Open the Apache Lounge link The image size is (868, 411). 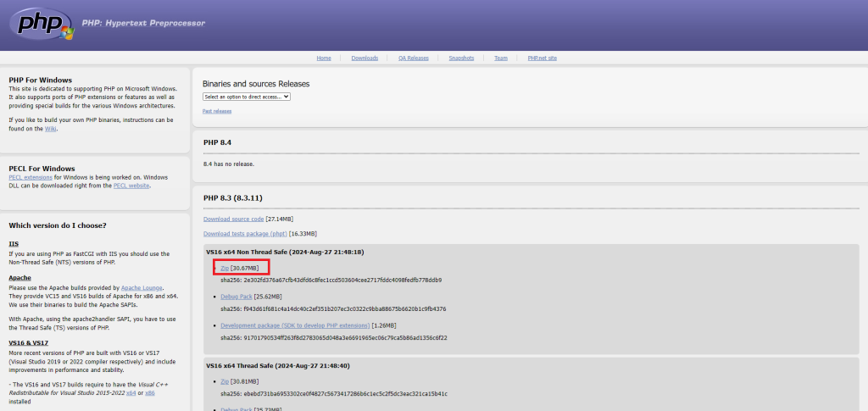142,288
